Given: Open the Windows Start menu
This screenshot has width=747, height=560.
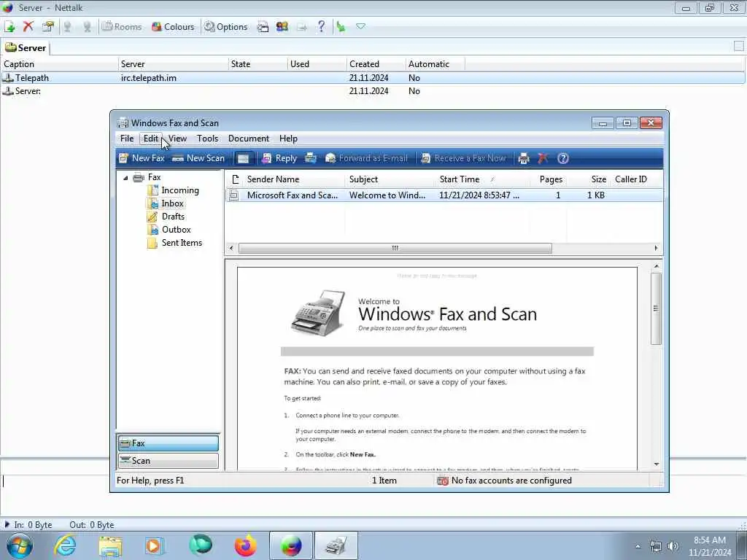Looking at the screenshot, I should [19, 545].
